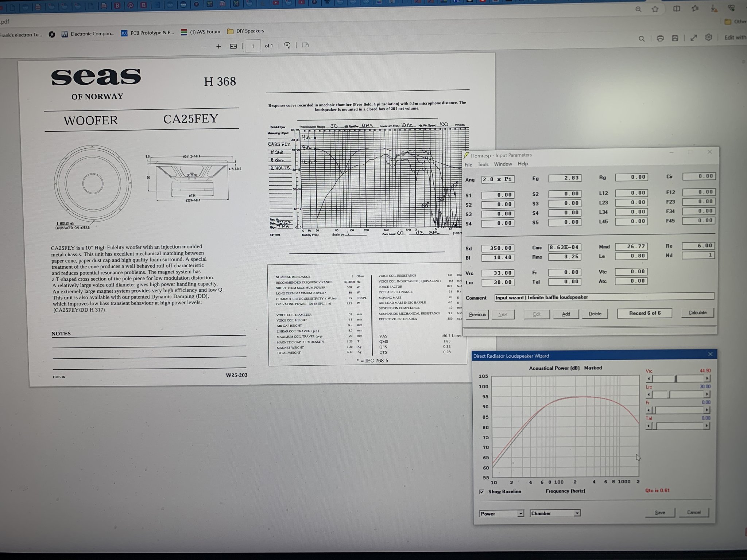The image size is (747, 560).
Task: Click Previous button in Hornresp
Action: [477, 314]
